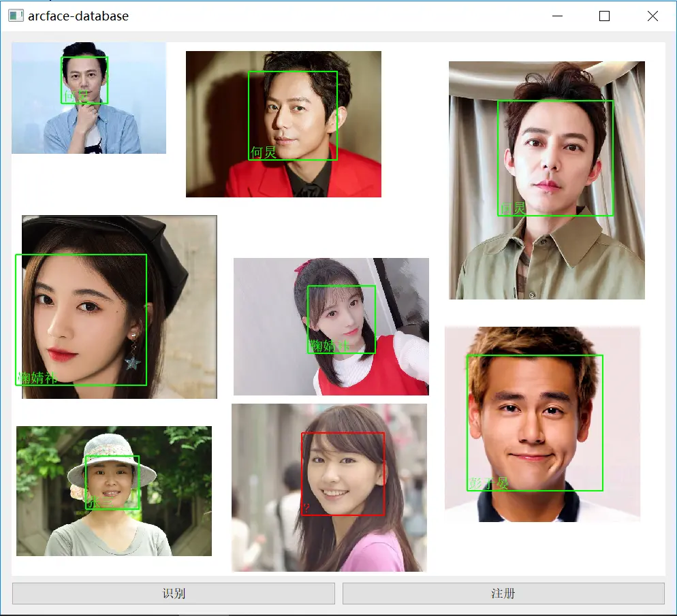Click the 注册 register button

tap(503, 593)
